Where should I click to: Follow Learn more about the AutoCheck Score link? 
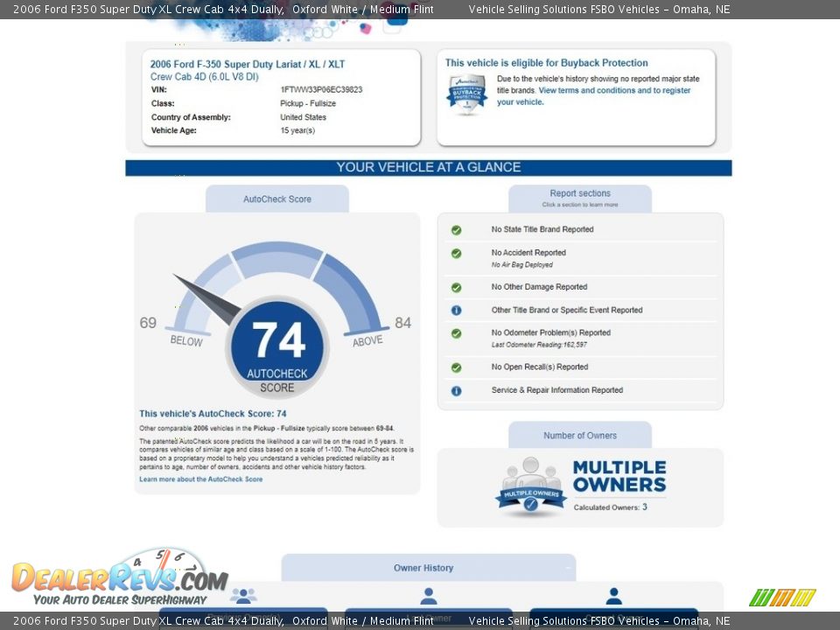(x=200, y=479)
